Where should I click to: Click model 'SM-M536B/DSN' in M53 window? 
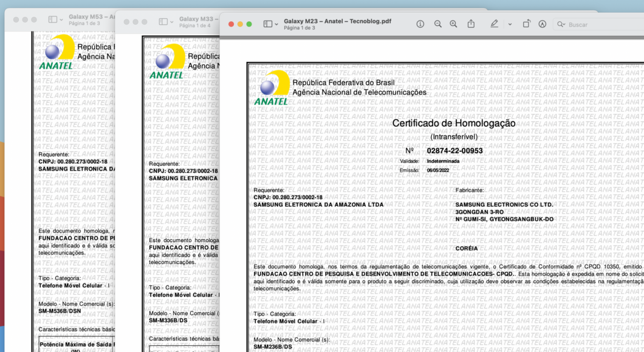click(60, 311)
